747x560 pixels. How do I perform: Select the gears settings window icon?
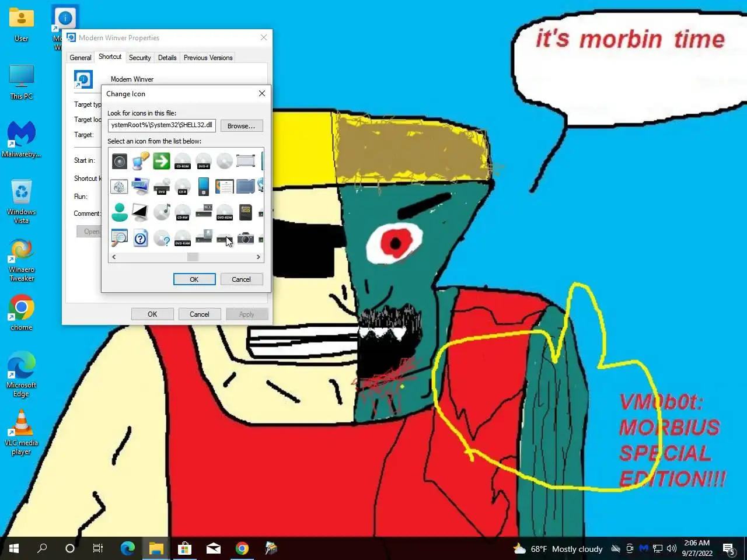(x=120, y=187)
